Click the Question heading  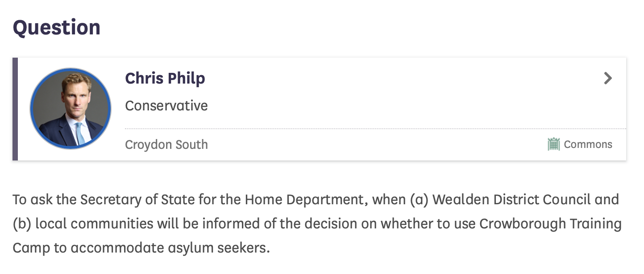(56, 28)
